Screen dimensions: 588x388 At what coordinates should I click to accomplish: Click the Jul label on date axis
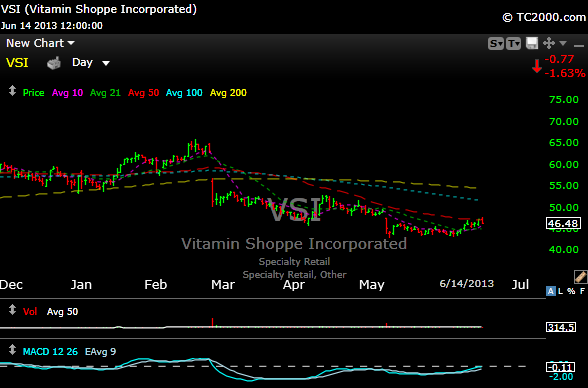(520, 285)
